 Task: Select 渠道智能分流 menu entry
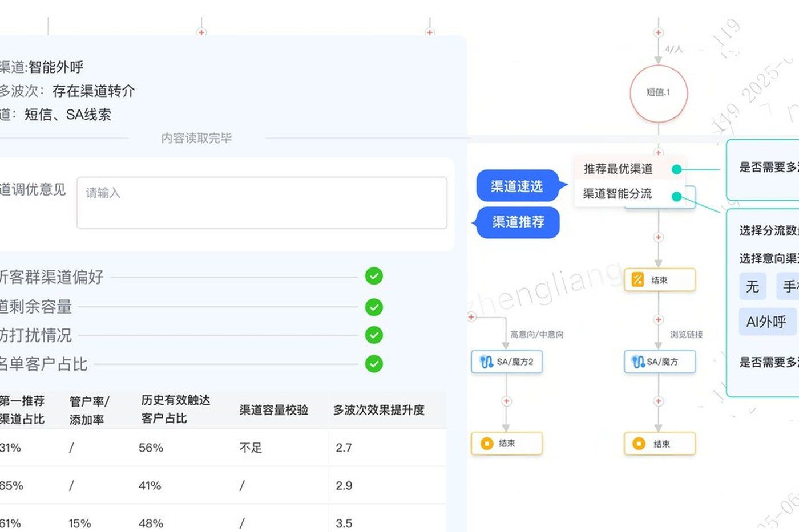click(x=618, y=194)
